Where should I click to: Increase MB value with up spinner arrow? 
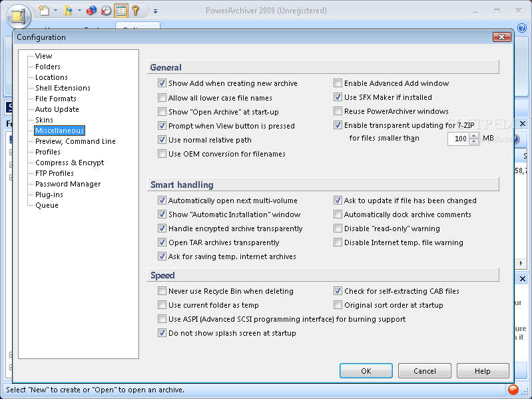tap(473, 136)
